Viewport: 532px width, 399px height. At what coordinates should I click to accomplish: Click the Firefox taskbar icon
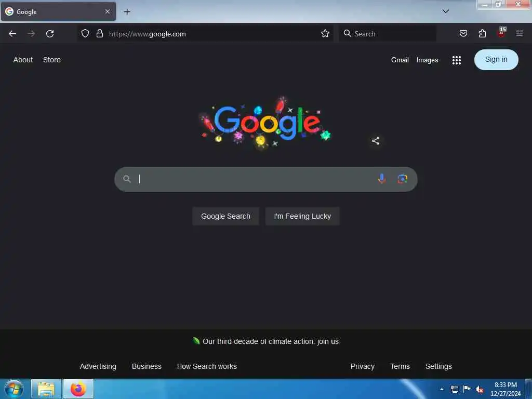tap(78, 389)
